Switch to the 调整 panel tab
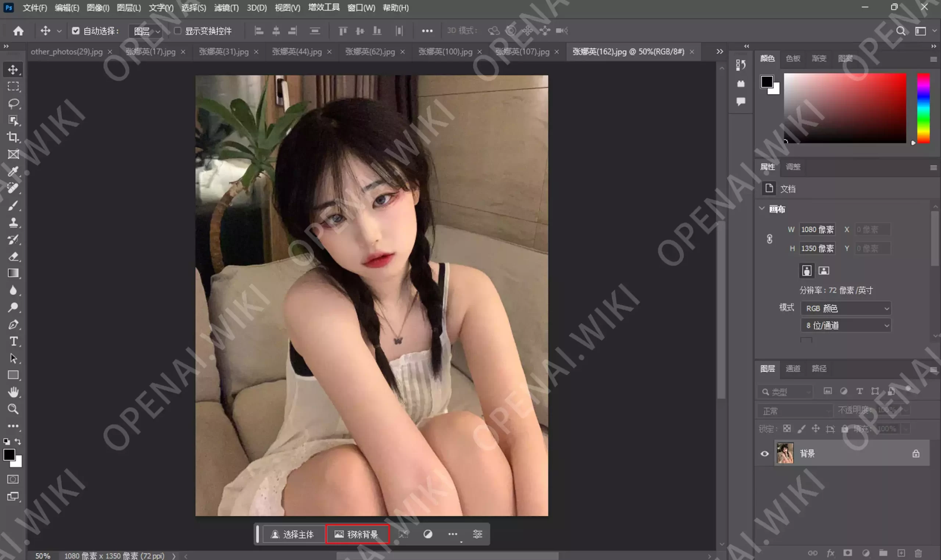 tap(792, 167)
